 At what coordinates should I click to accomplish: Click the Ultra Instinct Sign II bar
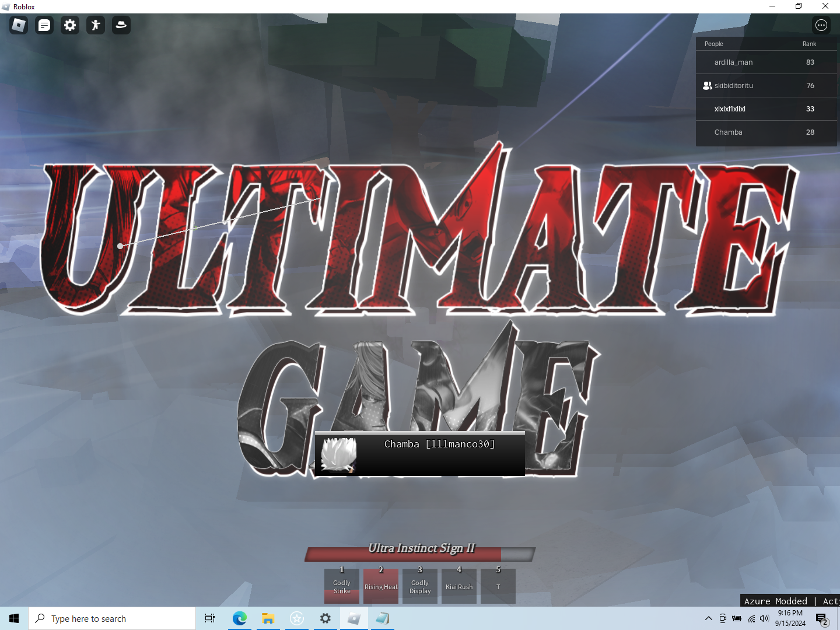click(x=420, y=554)
